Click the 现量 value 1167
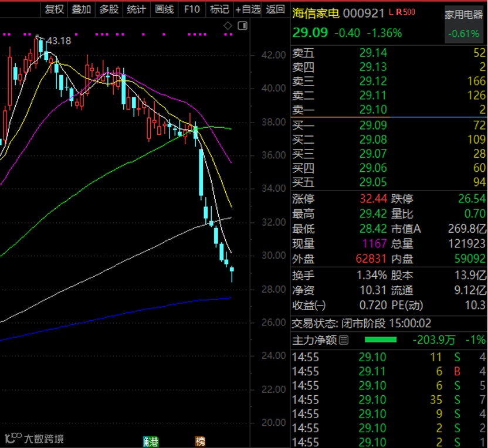This screenshot has width=488, height=448. pyautogui.click(x=375, y=243)
